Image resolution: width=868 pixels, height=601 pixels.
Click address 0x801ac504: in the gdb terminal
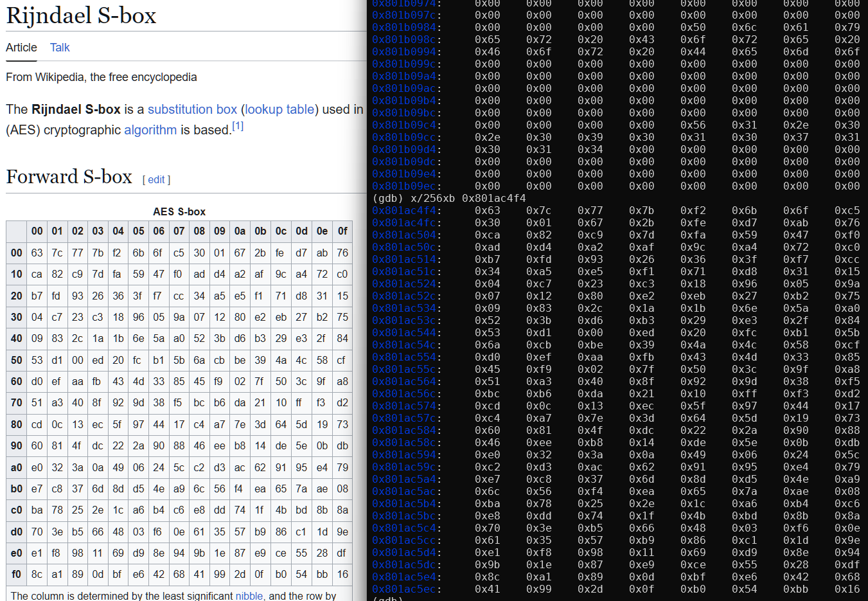pos(407,235)
